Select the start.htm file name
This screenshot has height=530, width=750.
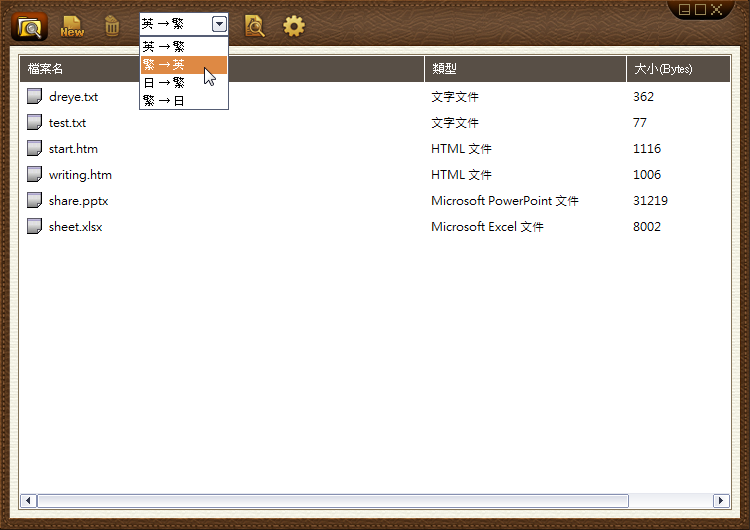73,149
